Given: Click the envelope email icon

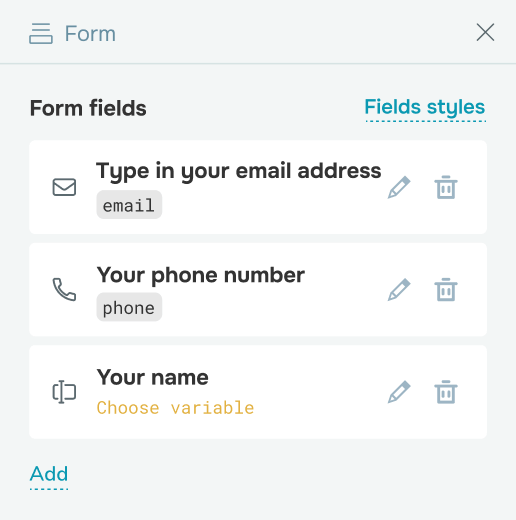Looking at the screenshot, I should 64,187.
